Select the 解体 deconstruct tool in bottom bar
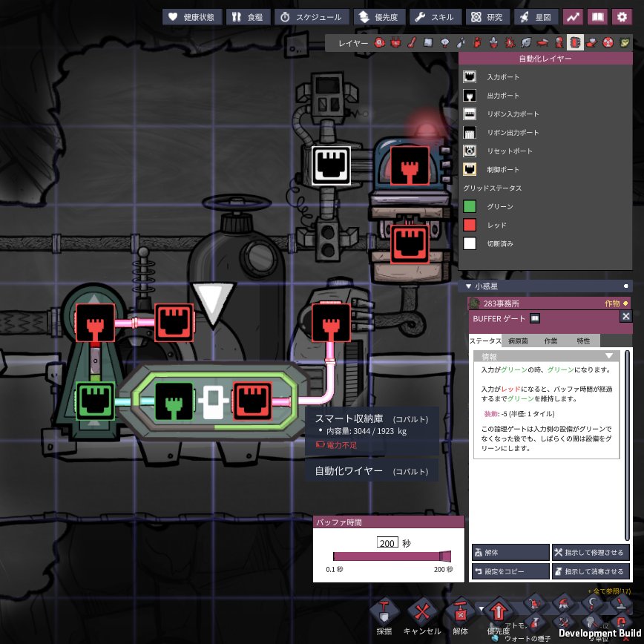The image size is (644, 644). coord(461,612)
